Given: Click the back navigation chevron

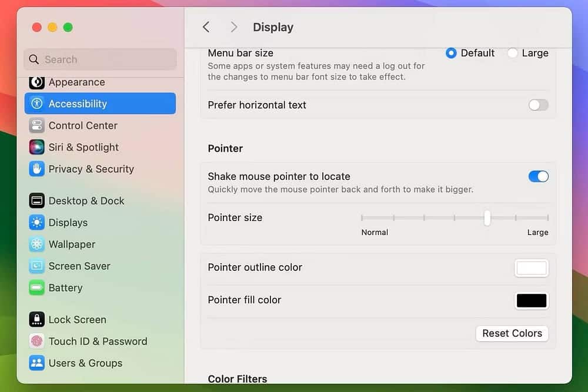Looking at the screenshot, I should (x=206, y=27).
